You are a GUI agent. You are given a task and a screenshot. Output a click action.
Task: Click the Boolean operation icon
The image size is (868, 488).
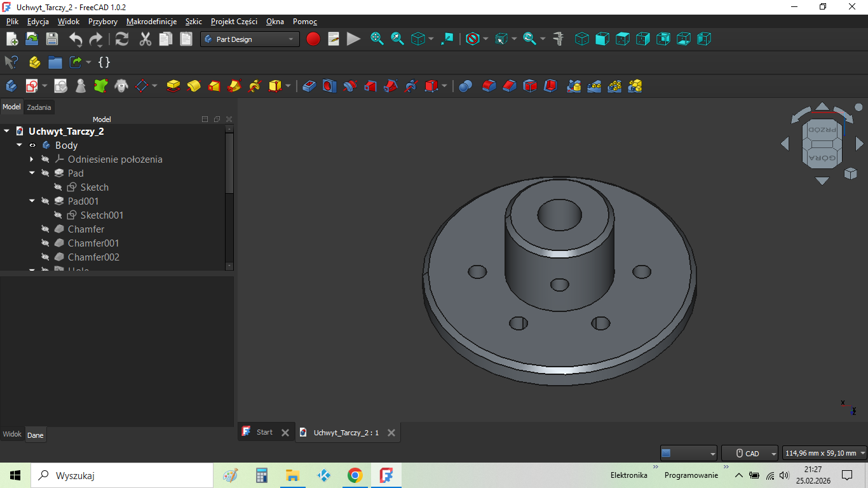coord(465,86)
